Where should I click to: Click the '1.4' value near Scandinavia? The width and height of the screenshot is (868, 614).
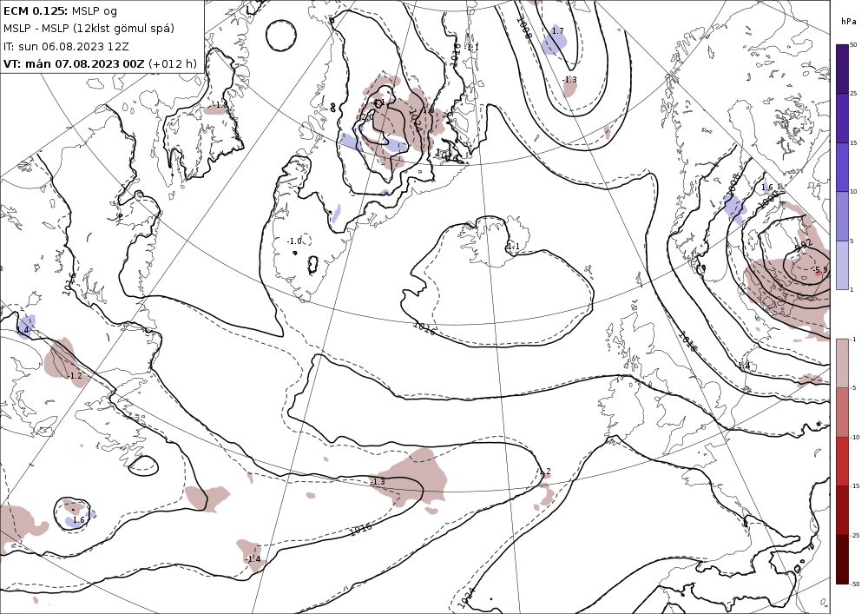[x=745, y=366]
